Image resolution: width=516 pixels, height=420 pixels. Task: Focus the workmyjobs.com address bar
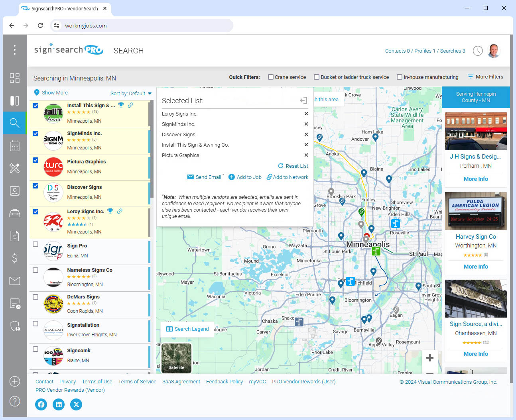142,26
